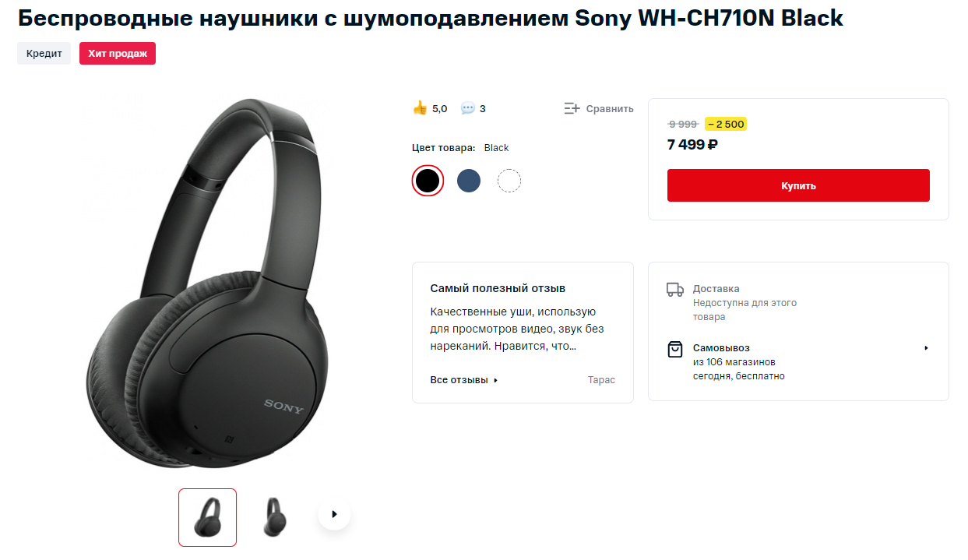Screen dimensions: 968x560
Task: Open all reviews arrow link
Action: coord(496,380)
